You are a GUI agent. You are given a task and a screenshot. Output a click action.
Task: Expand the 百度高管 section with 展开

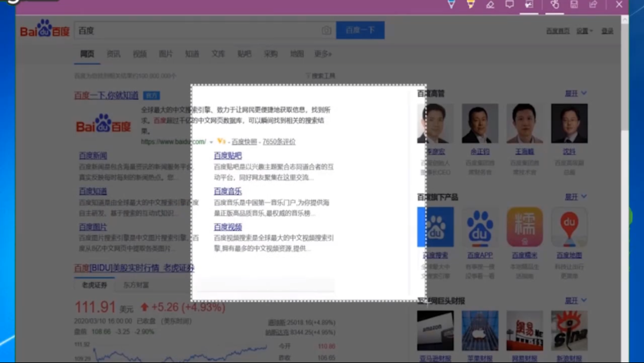click(x=576, y=93)
